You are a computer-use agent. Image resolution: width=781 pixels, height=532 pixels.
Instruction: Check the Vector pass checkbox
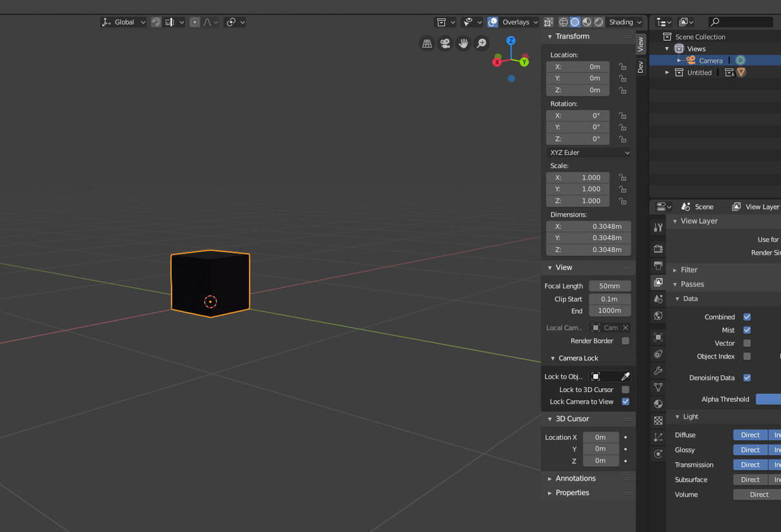[746, 343]
